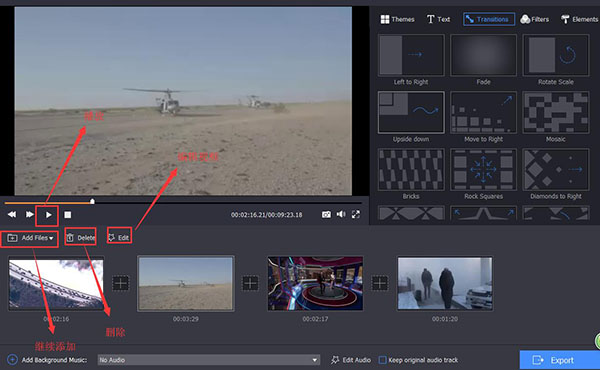Click the Add Background Music plus icon
This screenshot has height=370, width=600.
[x=12, y=360]
